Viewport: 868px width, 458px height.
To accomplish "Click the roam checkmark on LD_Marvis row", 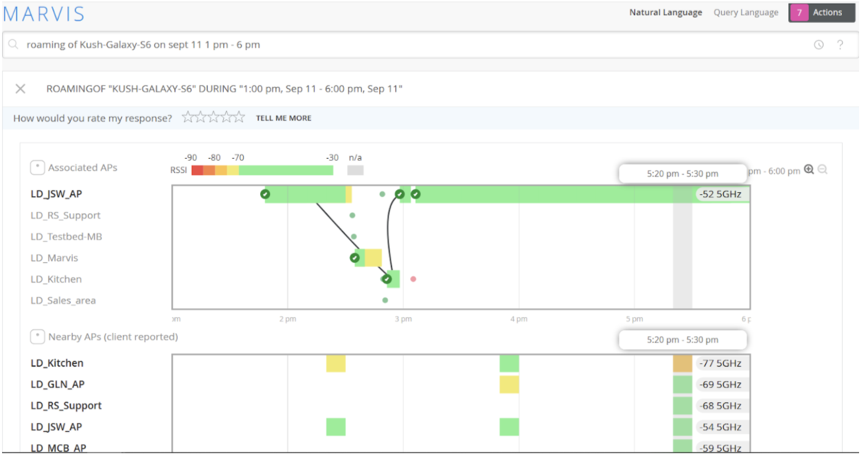I will [x=355, y=258].
